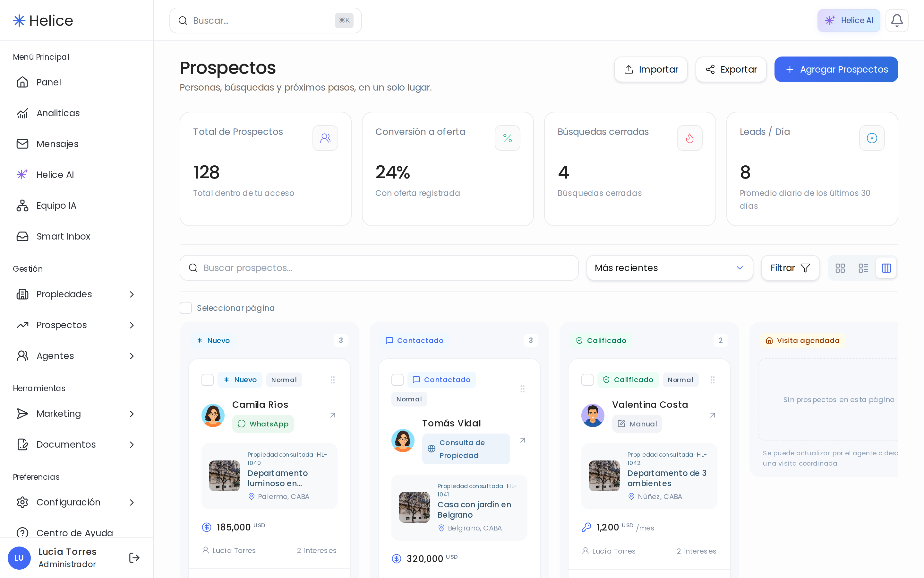
Task: Check the Seleccionar página checkbox
Action: (185, 308)
